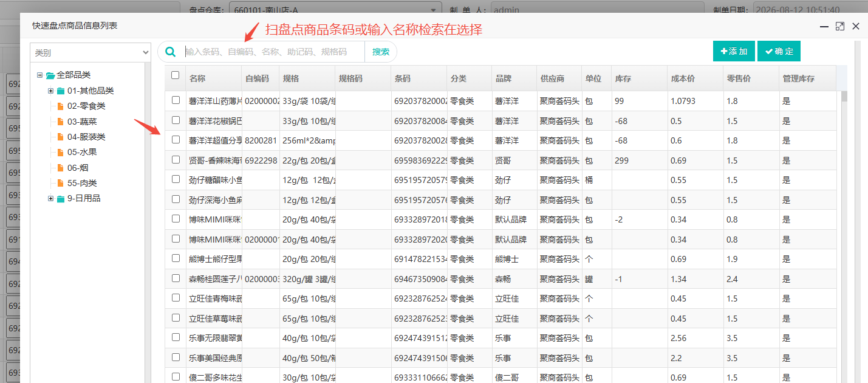Check the 薯洋洋花椒锅巴 row checkbox
The height and width of the screenshot is (383, 868).
tap(176, 120)
